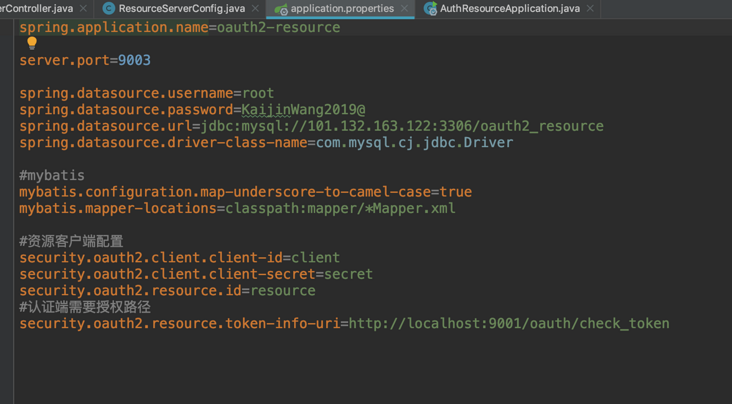The image size is (732, 404).
Task: Click the com.mysql.cj.jdbc.Driver class reference
Action: (x=415, y=142)
